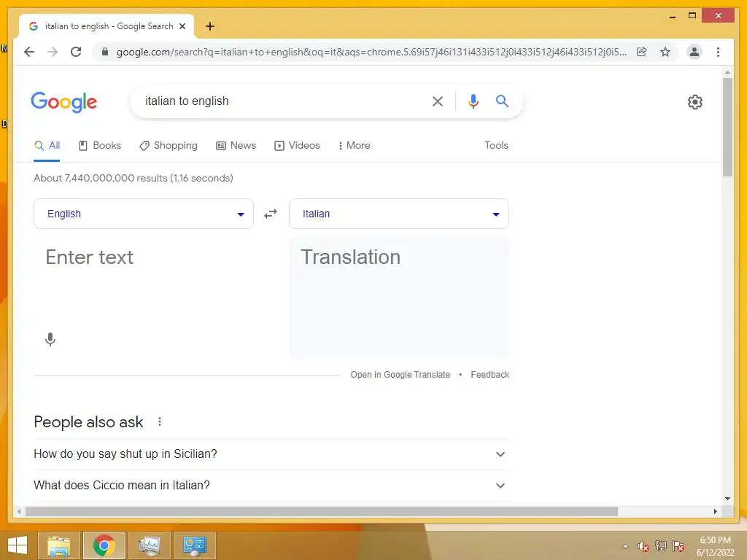747x560 pixels.
Task: Clear the search box with X
Action: point(438,101)
